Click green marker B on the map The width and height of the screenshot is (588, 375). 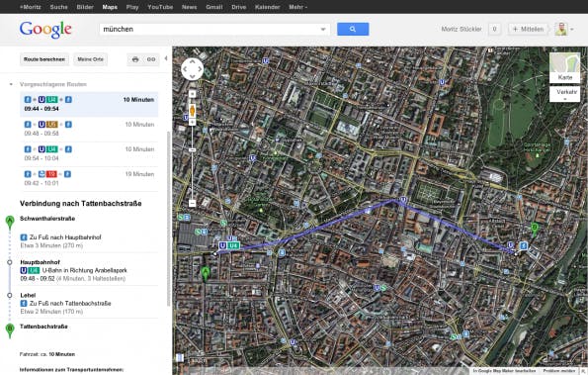[535, 230]
